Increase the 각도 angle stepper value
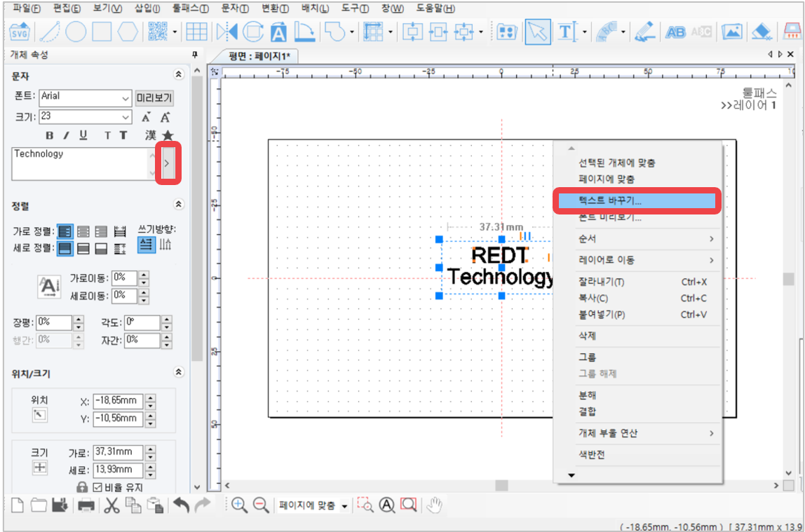805x532 pixels. tap(166, 319)
